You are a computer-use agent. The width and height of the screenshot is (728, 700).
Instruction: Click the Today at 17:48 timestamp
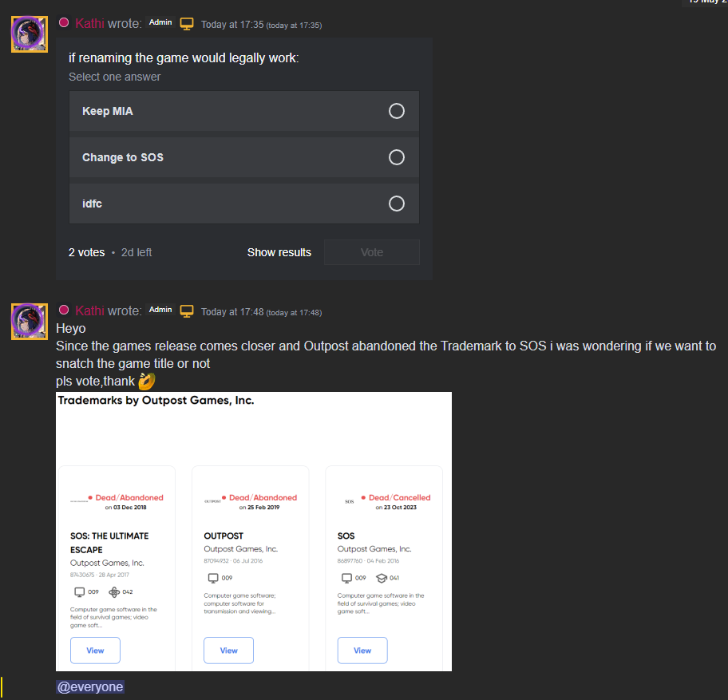coord(232,312)
